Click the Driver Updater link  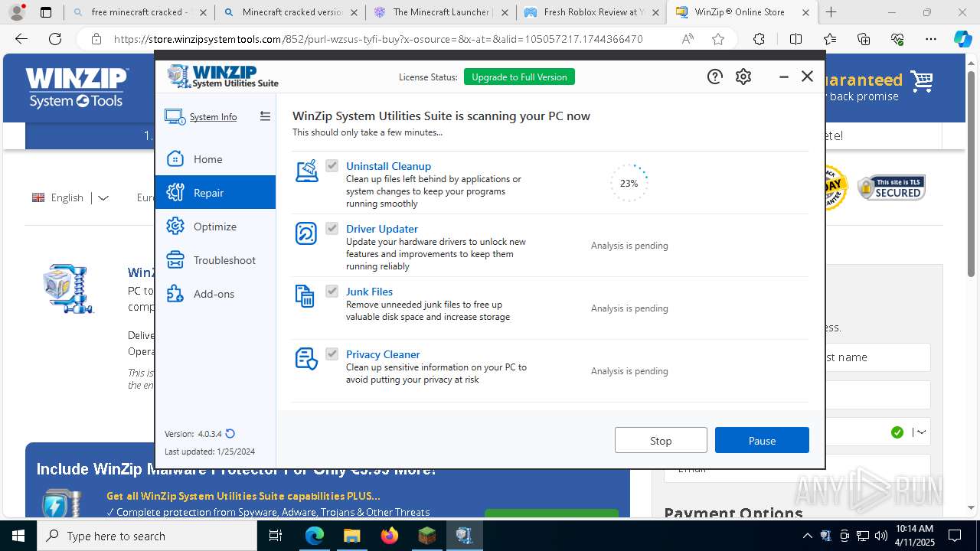[x=382, y=229]
